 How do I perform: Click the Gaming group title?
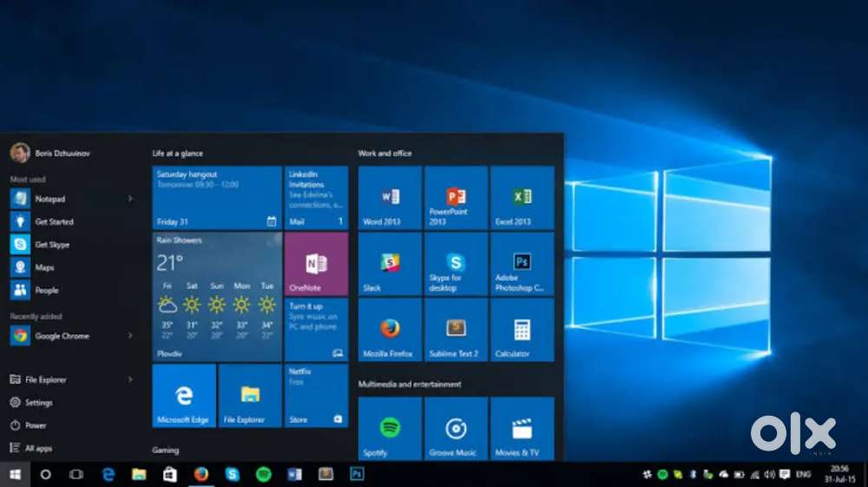(166, 450)
